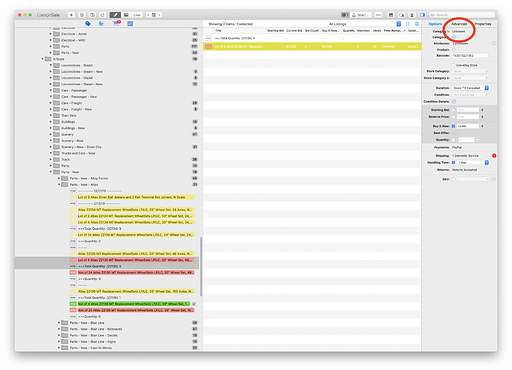Toggle the Handling Time checkbox
The height and width of the screenshot is (370, 512).
tap(453, 163)
